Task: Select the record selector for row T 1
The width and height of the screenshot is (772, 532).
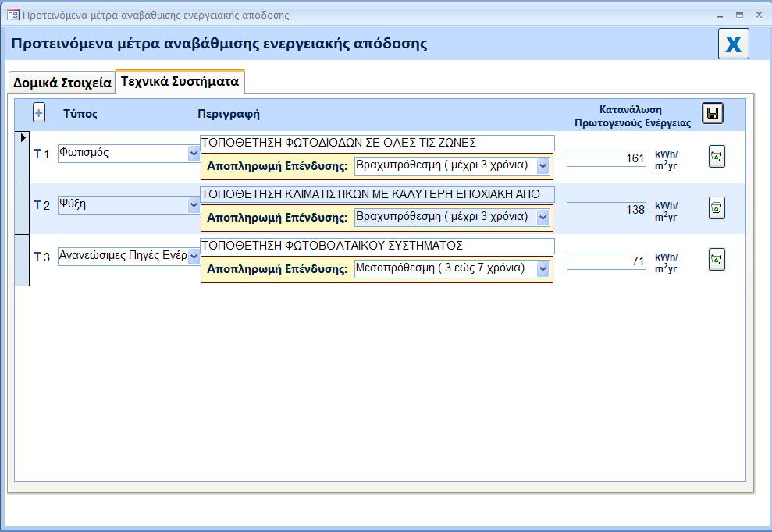Action: click(x=22, y=157)
